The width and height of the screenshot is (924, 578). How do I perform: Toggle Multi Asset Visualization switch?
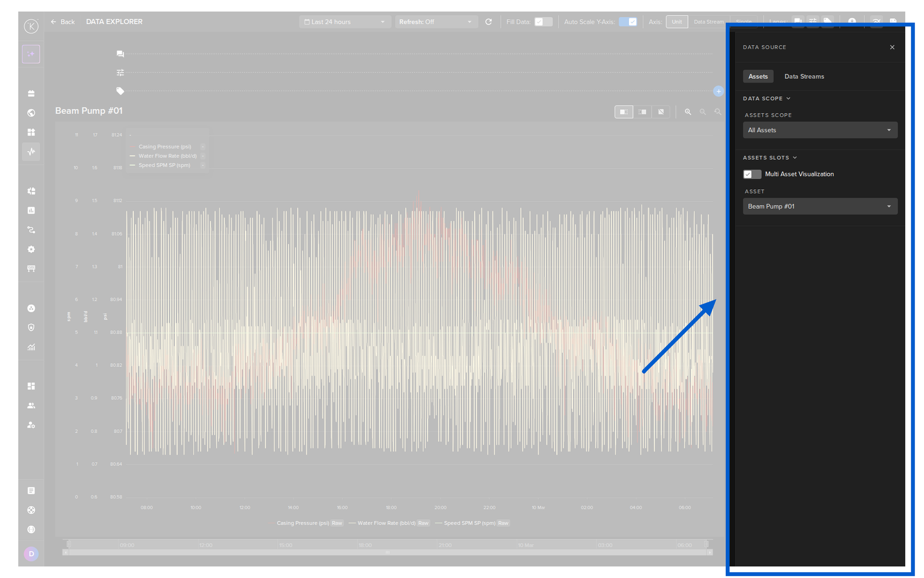click(x=752, y=174)
